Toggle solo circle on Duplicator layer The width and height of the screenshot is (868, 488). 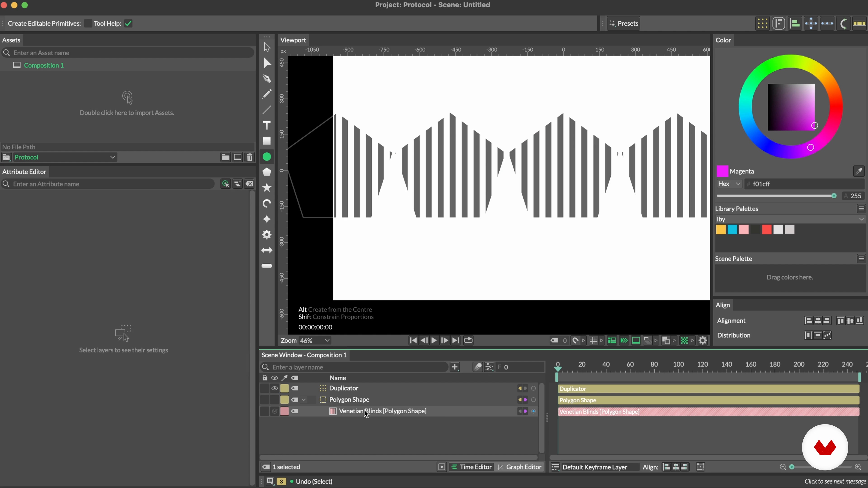[533, 388]
